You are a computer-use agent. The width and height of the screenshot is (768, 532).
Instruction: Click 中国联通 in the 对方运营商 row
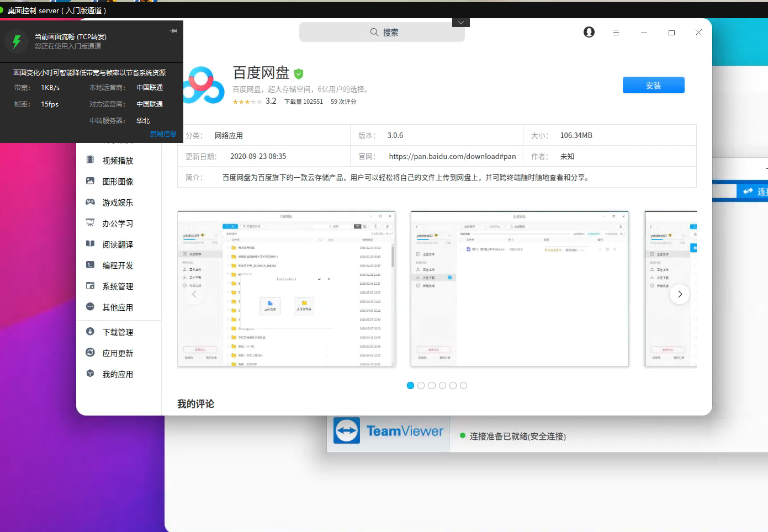pyautogui.click(x=150, y=104)
